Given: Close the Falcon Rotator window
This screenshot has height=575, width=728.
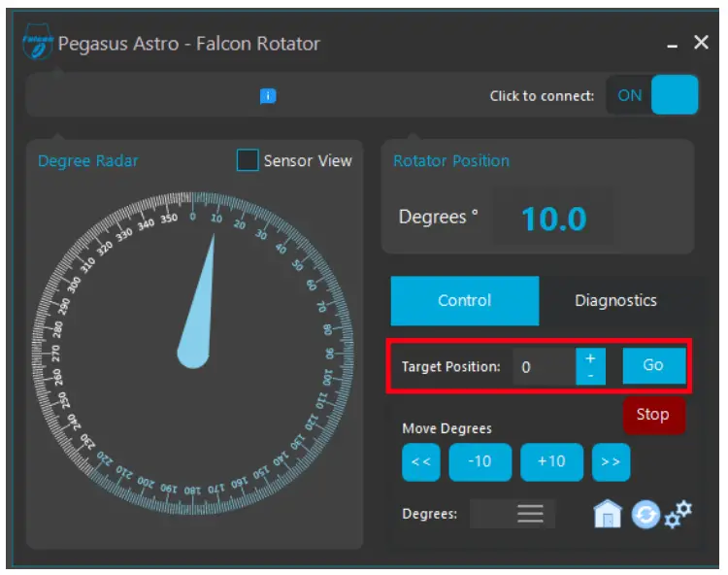Looking at the screenshot, I should pyautogui.click(x=701, y=43).
